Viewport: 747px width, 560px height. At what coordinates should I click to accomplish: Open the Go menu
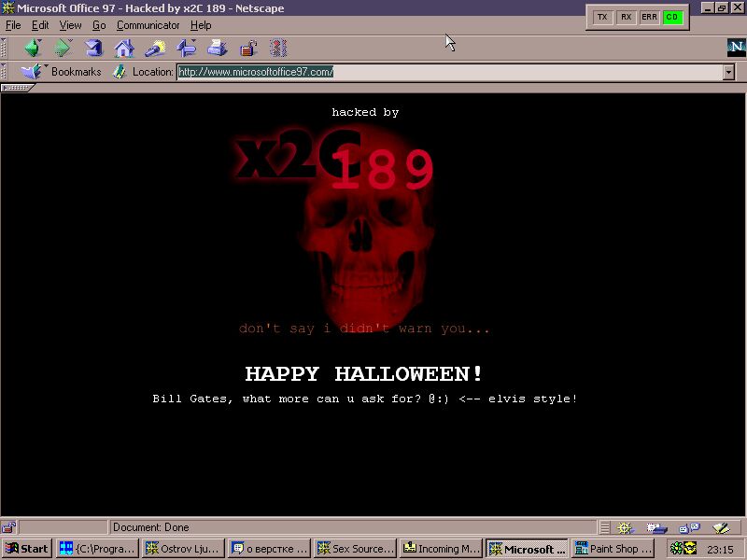[x=99, y=25]
